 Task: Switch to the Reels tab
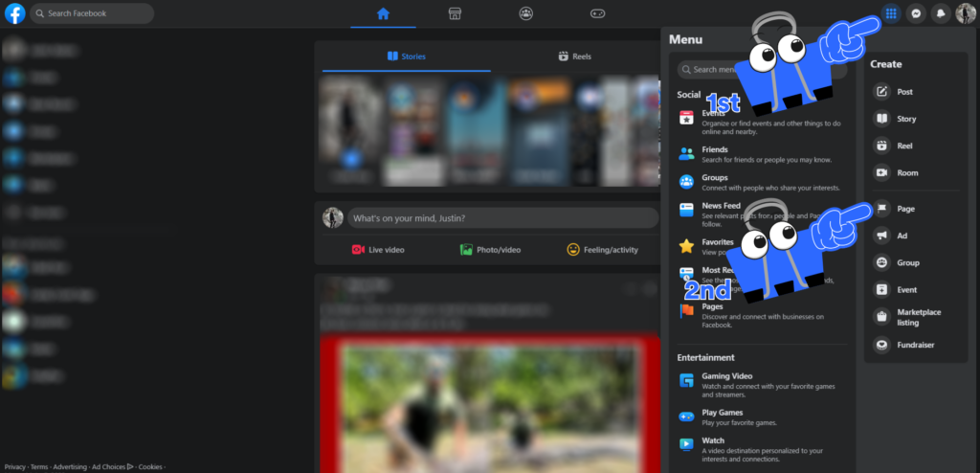(574, 56)
